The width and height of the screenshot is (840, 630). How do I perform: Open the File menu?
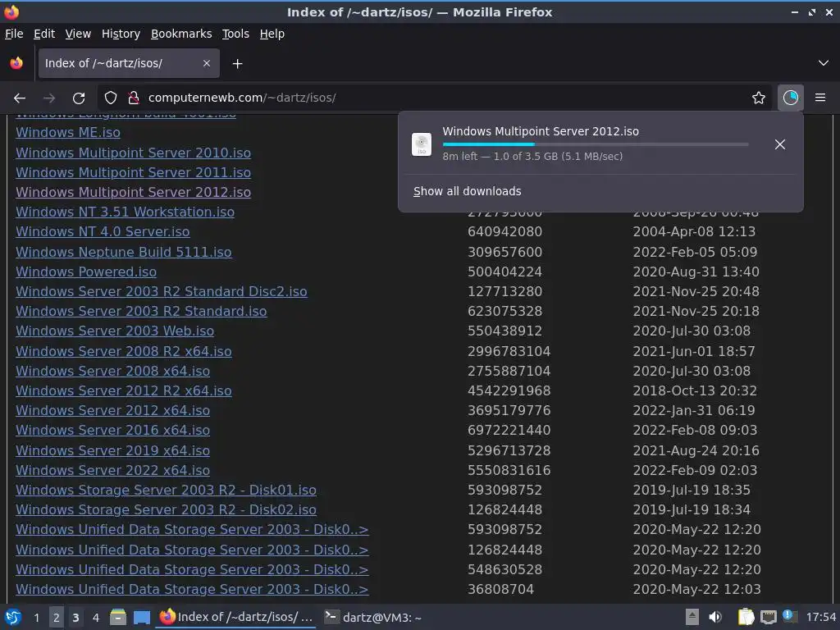(14, 34)
